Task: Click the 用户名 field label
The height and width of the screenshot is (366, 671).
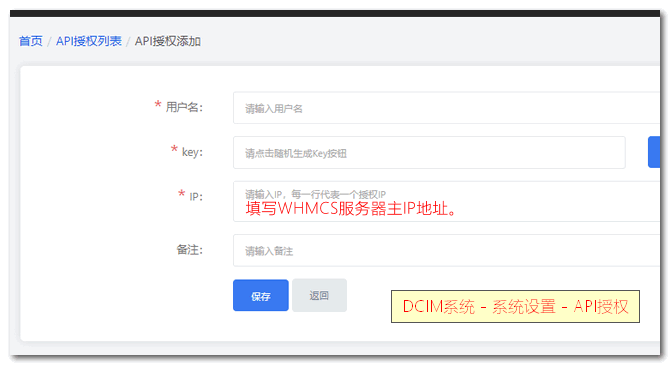Action: coord(184,107)
